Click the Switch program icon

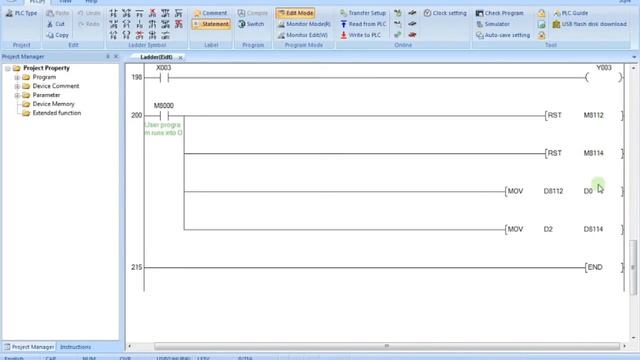coord(251,24)
